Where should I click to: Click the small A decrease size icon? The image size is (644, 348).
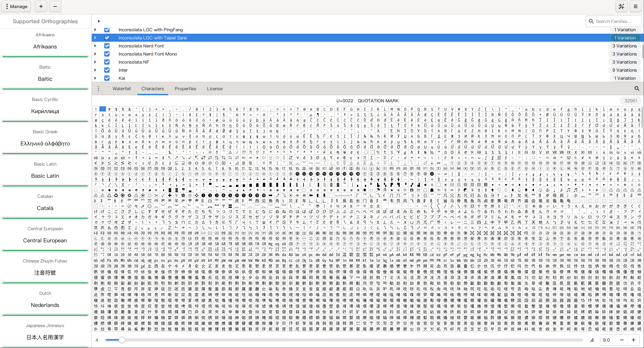coord(97,340)
